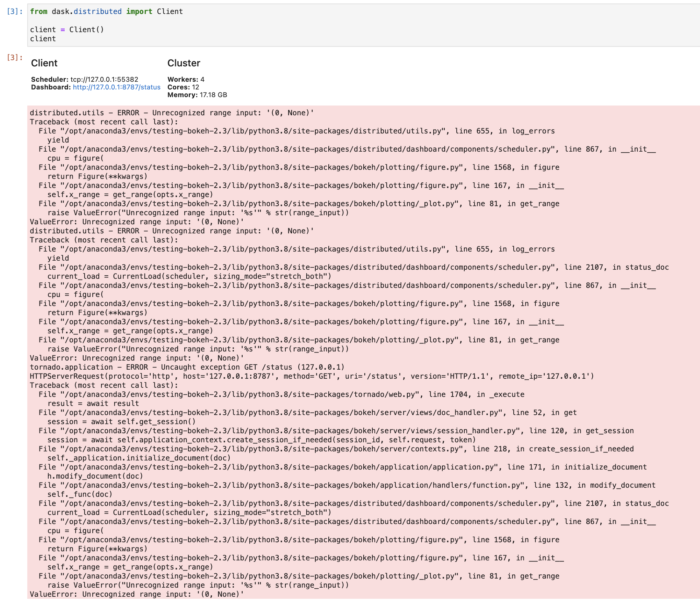Click the first distributed.utils ERROR line

[x=171, y=112]
